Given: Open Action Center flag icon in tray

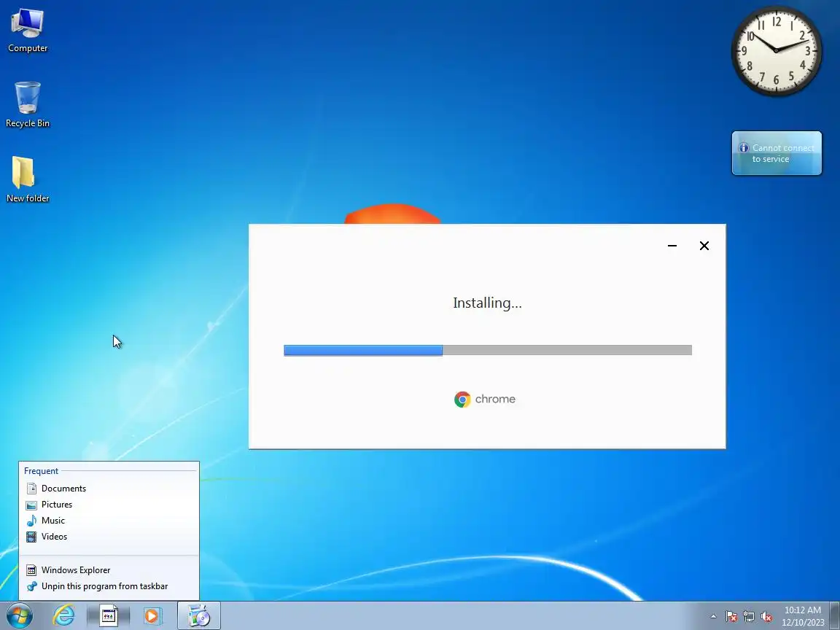Looking at the screenshot, I should coord(731,617).
